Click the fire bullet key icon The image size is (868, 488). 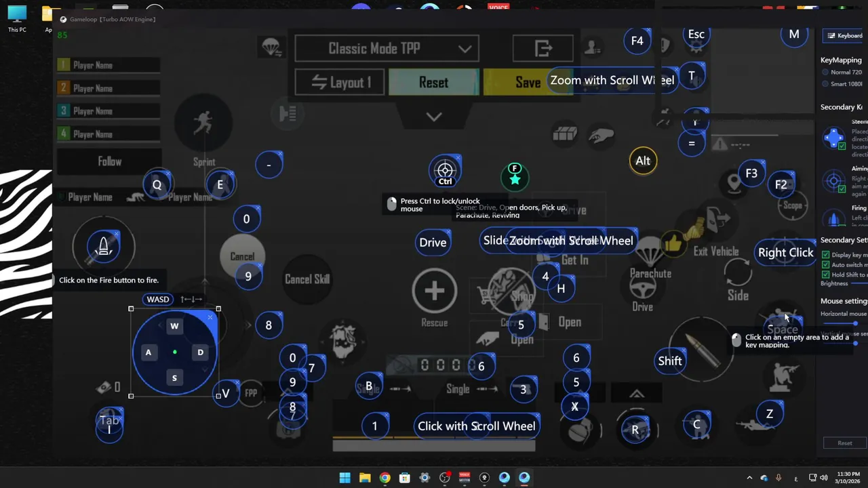pyautogui.click(x=104, y=245)
